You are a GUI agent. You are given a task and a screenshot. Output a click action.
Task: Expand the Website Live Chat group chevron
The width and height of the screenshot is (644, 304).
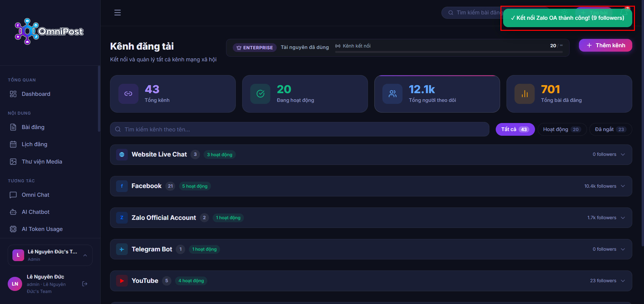tap(623, 155)
